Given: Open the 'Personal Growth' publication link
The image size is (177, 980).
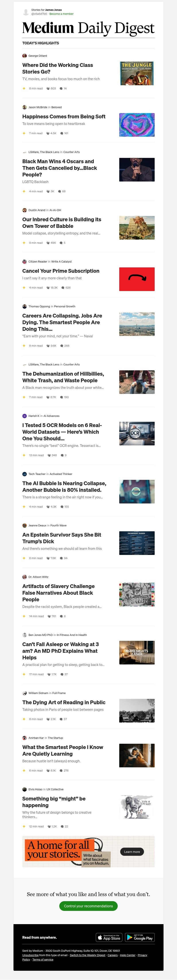Looking at the screenshot, I should point(64,306).
